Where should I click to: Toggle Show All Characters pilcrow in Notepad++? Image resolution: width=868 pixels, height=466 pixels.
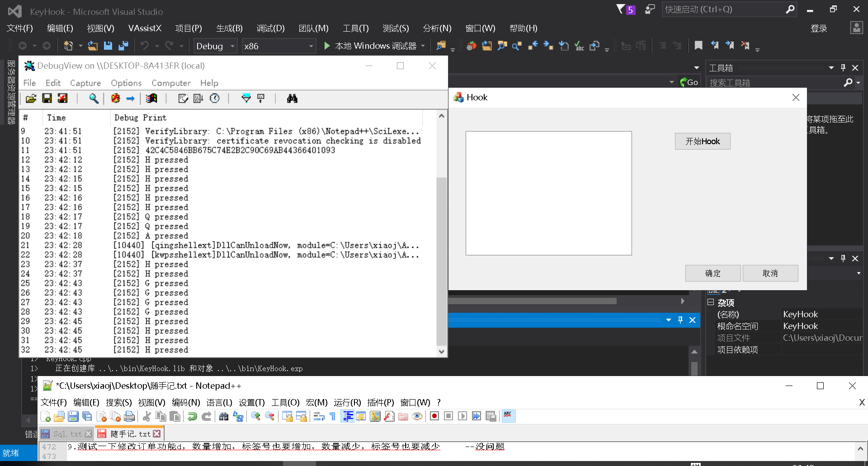333,416
